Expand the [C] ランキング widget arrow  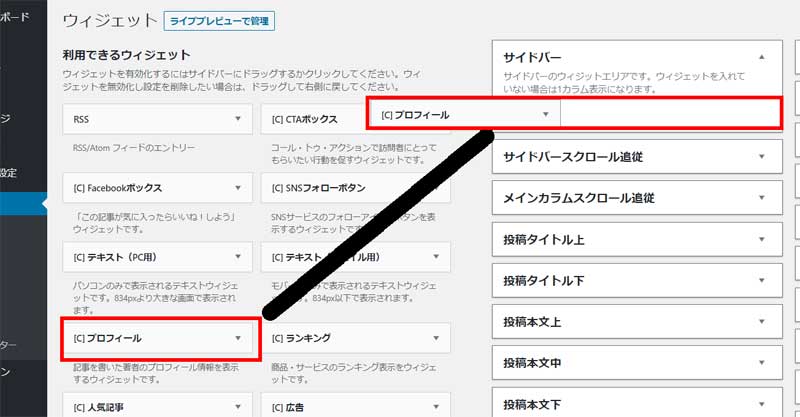tap(437, 338)
